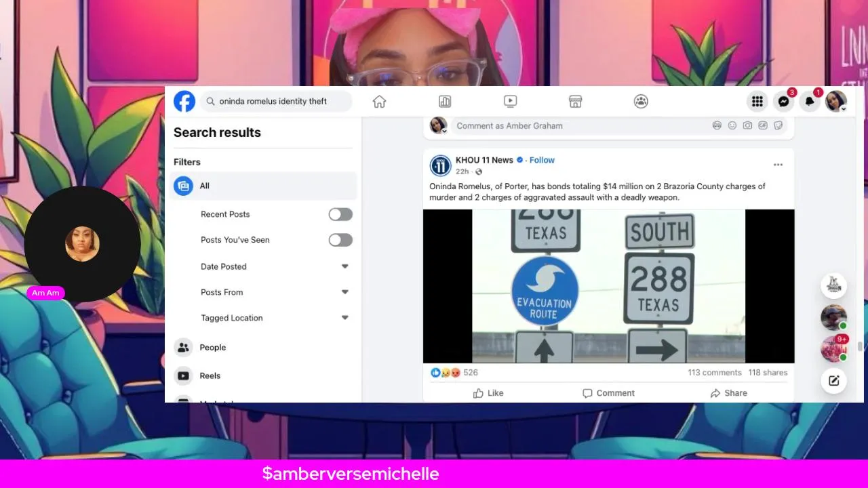Expand the Date Posted dropdown
868x488 pixels.
point(344,266)
